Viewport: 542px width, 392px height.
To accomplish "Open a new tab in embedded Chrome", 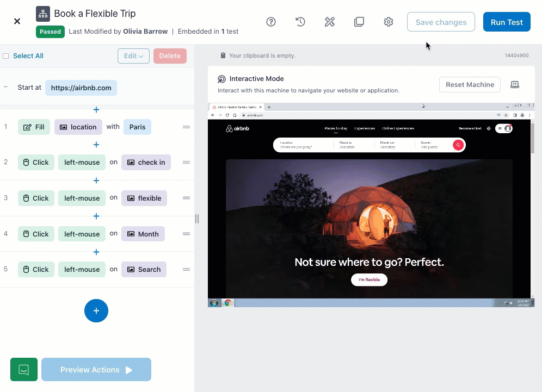I will click(269, 108).
